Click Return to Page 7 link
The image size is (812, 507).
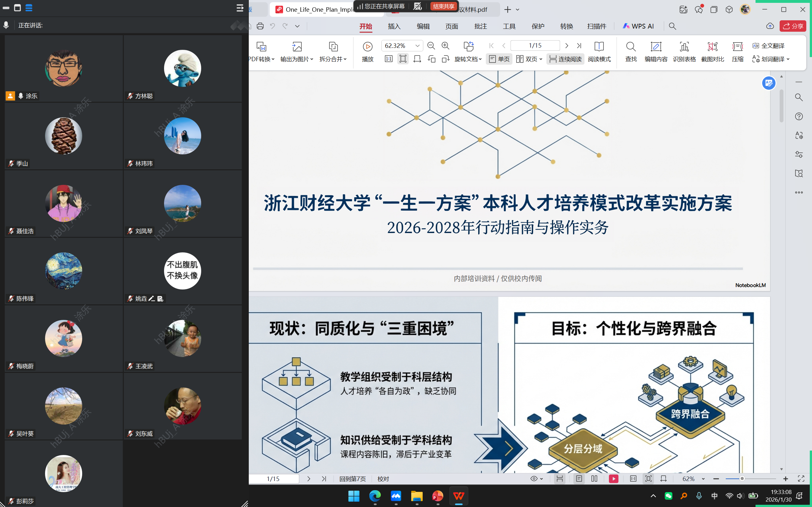tap(352, 479)
